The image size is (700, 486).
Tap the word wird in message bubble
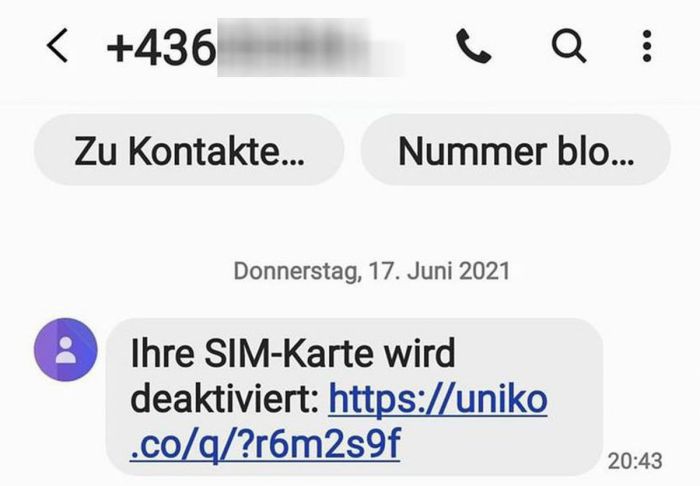[x=419, y=353]
